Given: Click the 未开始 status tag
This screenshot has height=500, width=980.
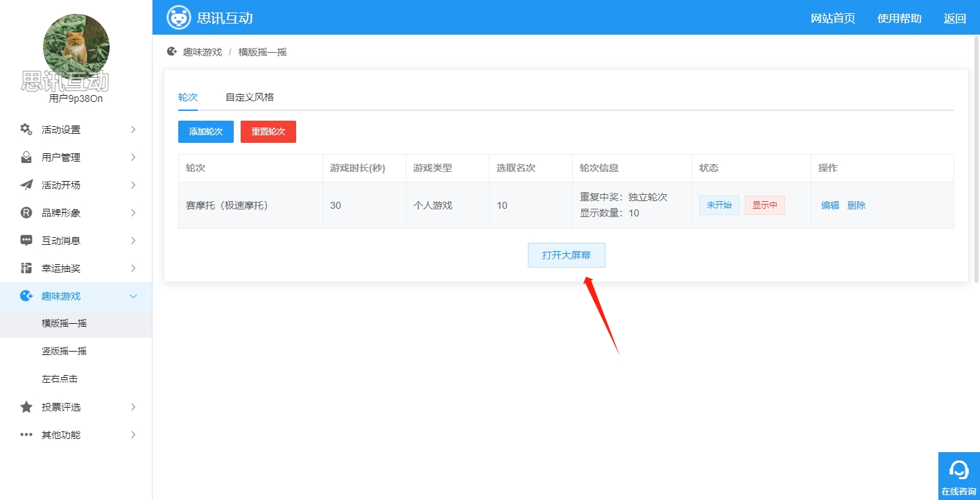Looking at the screenshot, I should pos(719,205).
